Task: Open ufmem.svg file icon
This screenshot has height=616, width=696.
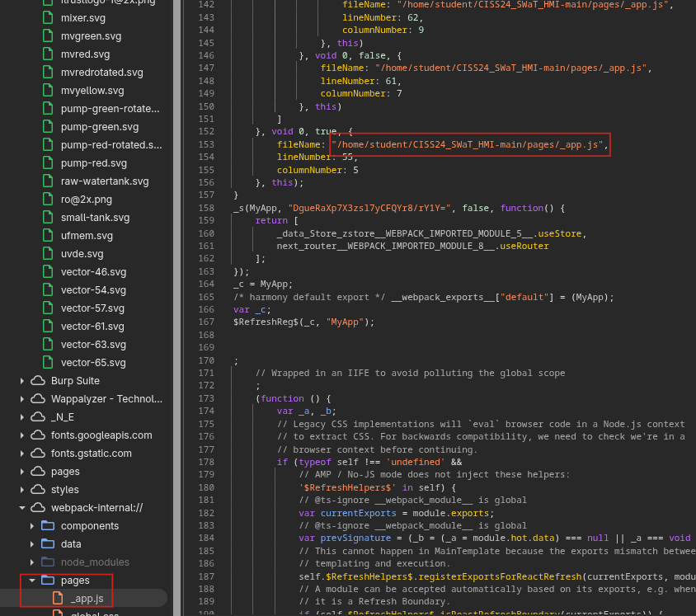Action: tap(48, 236)
